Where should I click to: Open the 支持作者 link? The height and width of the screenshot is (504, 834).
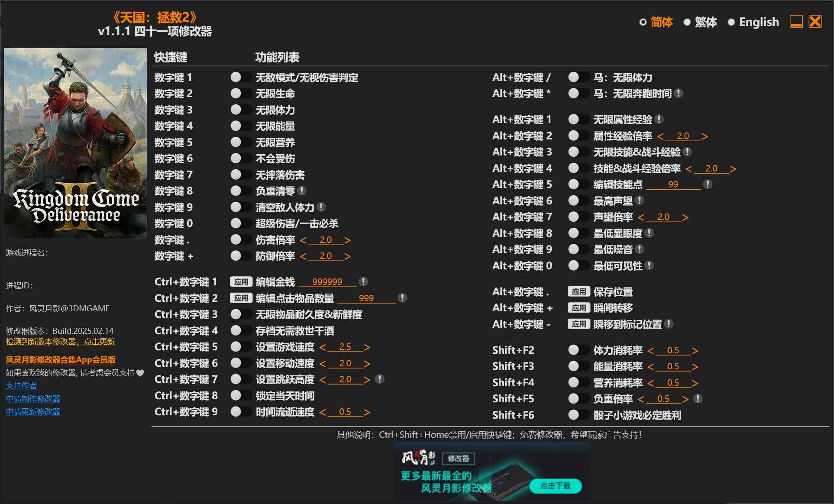pos(21,385)
